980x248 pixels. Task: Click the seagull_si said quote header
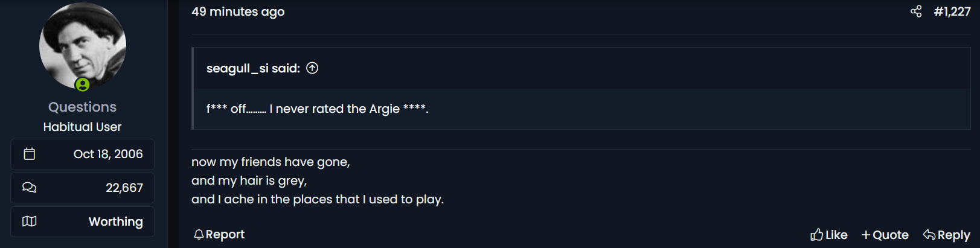(253, 68)
